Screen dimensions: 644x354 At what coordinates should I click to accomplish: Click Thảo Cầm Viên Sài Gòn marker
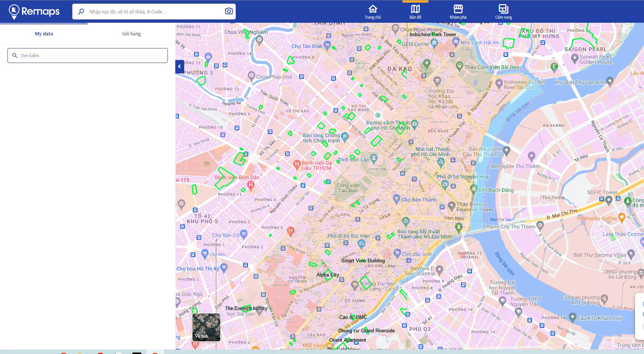tap(459, 66)
